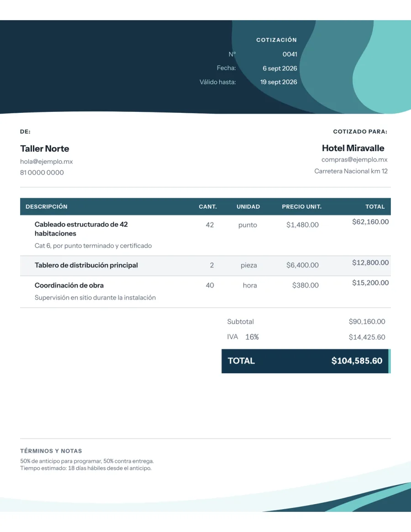Click the note "Cat 6, por punto terminado y certificado"

pyautogui.click(x=93, y=246)
